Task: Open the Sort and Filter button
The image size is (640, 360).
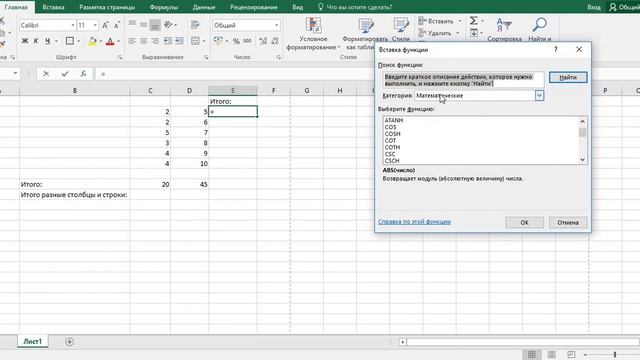Action: [x=504, y=29]
